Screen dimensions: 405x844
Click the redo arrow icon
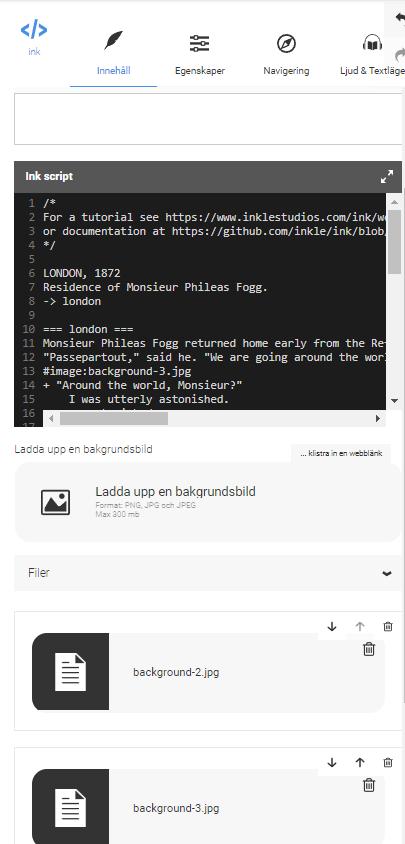pyautogui.click(x=399, y=54)
